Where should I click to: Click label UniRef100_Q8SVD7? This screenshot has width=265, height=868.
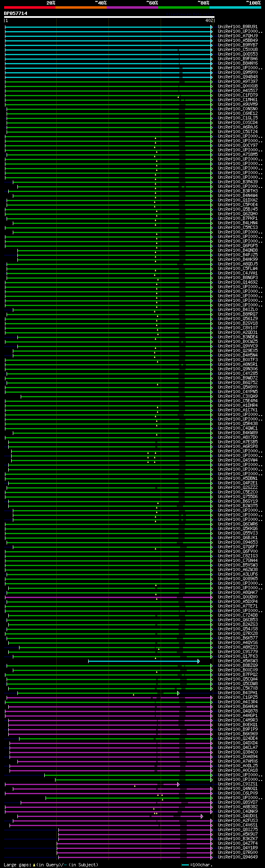pyautogui.click(x=238, y=802)
